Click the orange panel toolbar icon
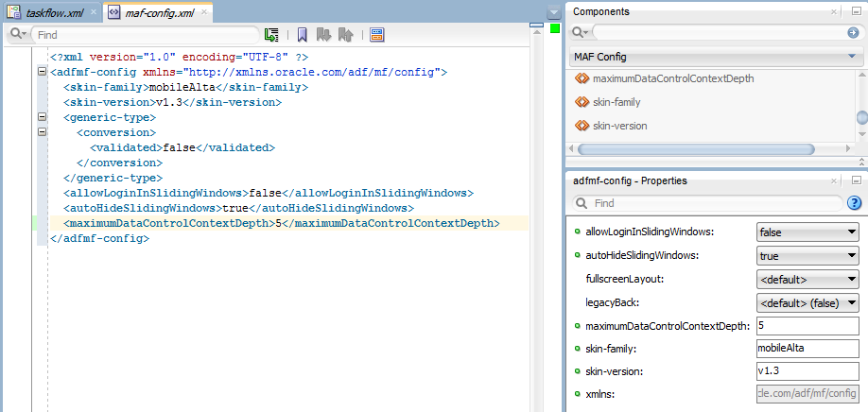 point(377,35)
